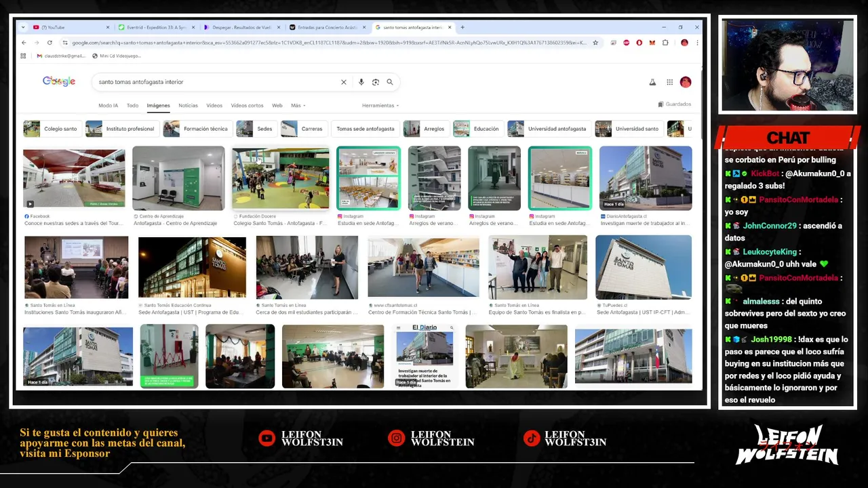The height and width of the screenshot is (488, 868).
Task: Go back with the browser back arrow
Action: tap(24, 43)
